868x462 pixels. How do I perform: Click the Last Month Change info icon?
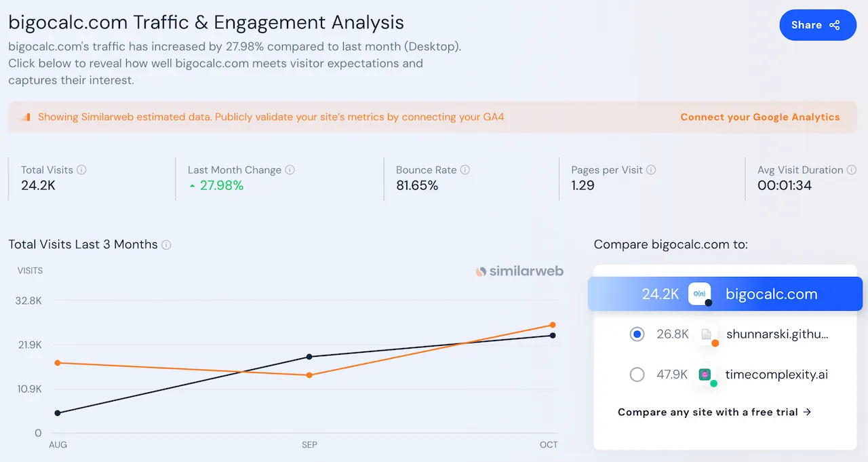coord(290,170)
